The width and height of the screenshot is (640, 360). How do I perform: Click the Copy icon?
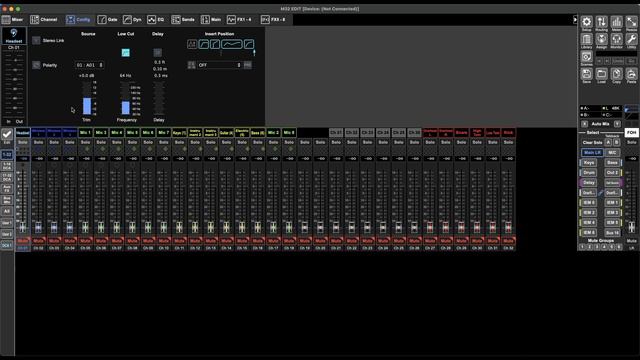pos(616,74)
